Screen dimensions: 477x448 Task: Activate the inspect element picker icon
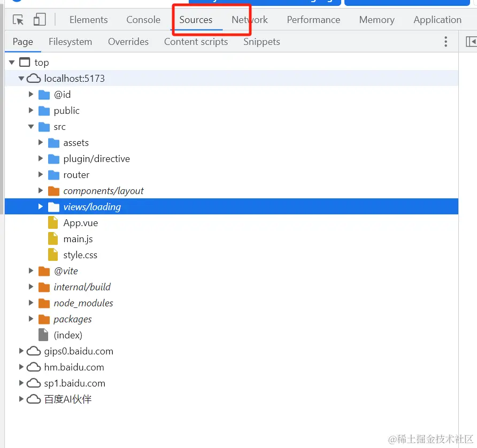pos(18,20)
